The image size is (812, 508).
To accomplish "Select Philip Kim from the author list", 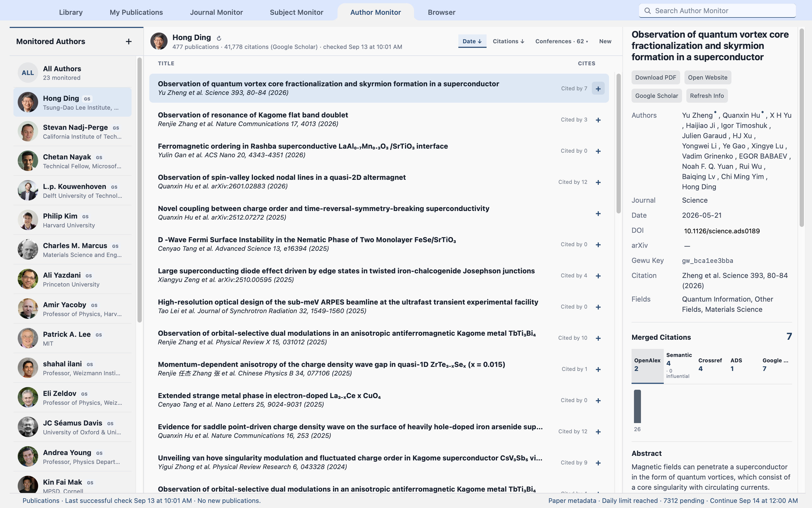I will 73,220.
